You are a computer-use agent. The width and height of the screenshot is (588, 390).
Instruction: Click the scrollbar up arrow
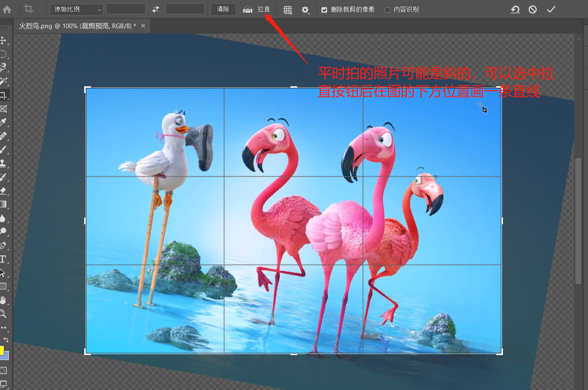point(579,39)
